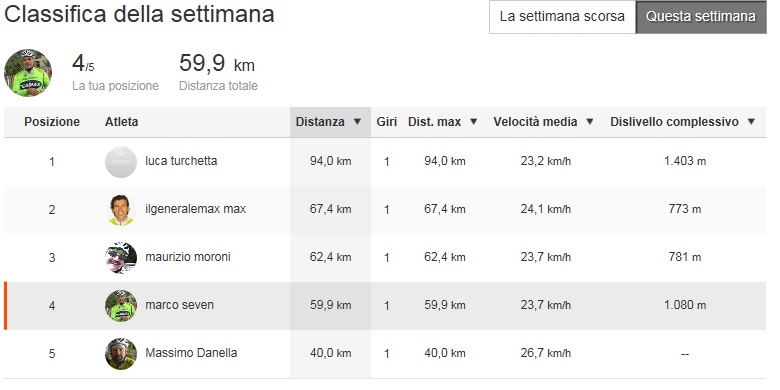The image size is (780, 390).
Task: Open maurizio moroni's avatar image
Action: point(121,258)
